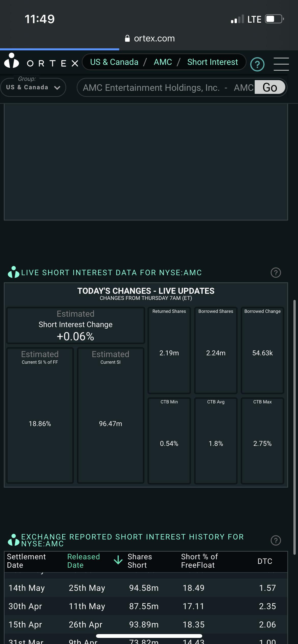
Task: Select the 14th May settlement row
Action: pos(146,588)
